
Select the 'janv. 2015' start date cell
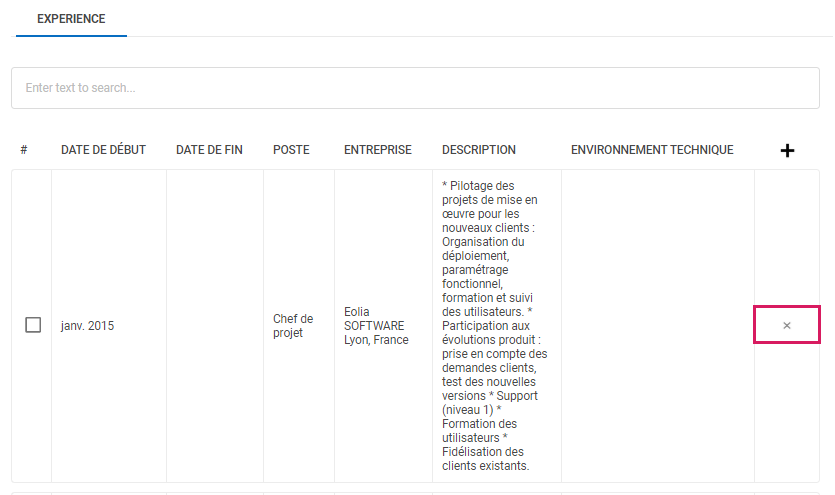pyautogui.click(x=87, y=326)
